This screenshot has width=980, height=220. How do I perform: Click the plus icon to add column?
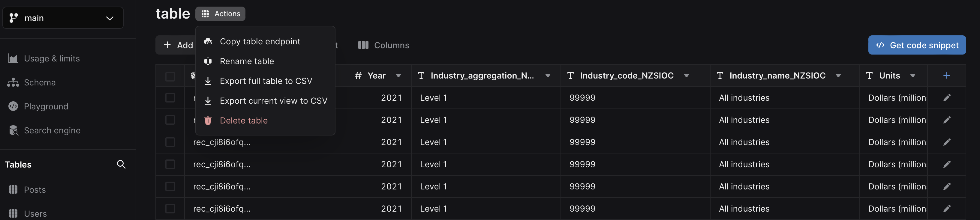click(x=946, y=76)
